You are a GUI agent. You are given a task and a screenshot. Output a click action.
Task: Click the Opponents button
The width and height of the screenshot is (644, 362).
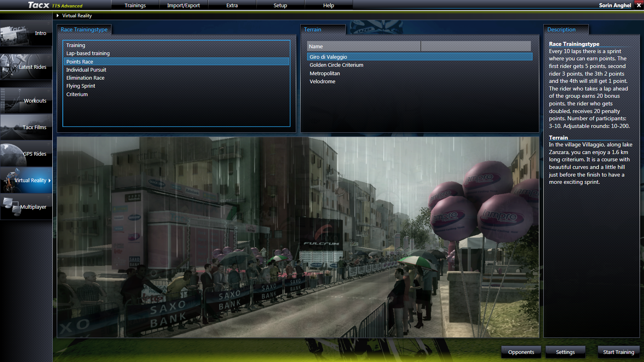pos(521,352)
